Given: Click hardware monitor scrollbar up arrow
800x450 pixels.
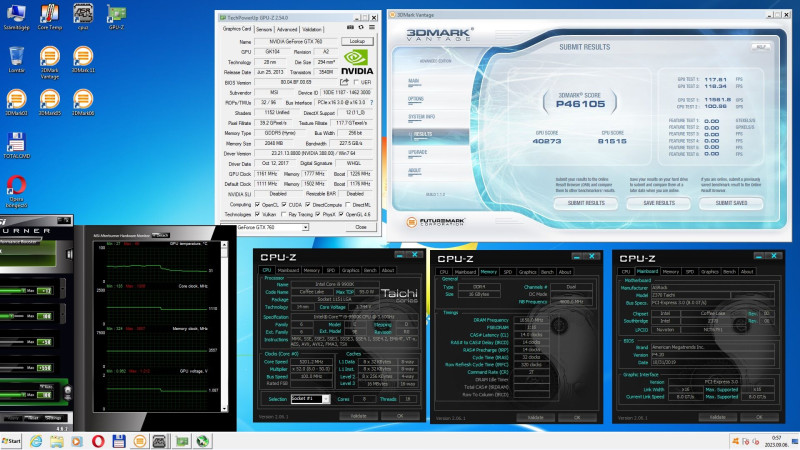Looking at the screenshot, I should click(x=223, y=245).
